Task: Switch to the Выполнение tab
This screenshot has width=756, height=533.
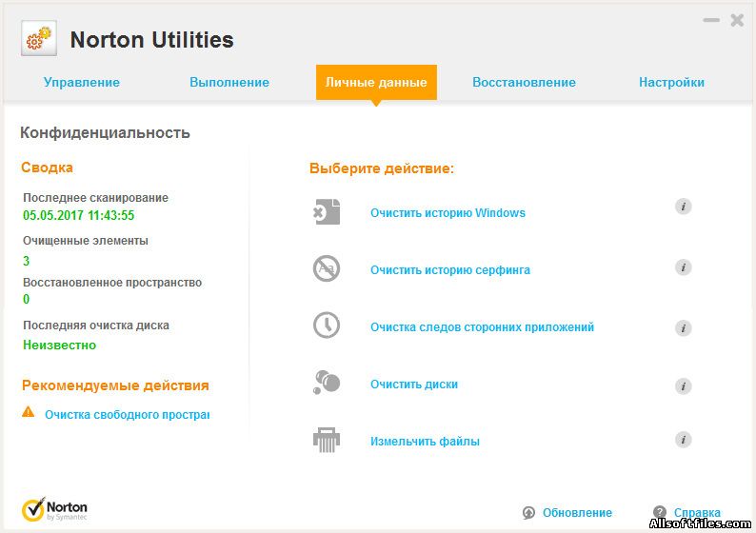Action: [x=229, y=83]
